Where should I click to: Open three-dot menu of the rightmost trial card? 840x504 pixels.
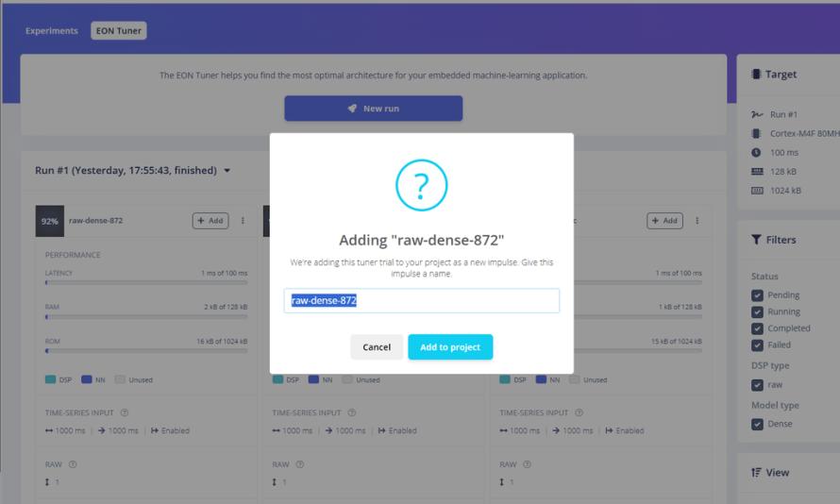tap(697, 221)
